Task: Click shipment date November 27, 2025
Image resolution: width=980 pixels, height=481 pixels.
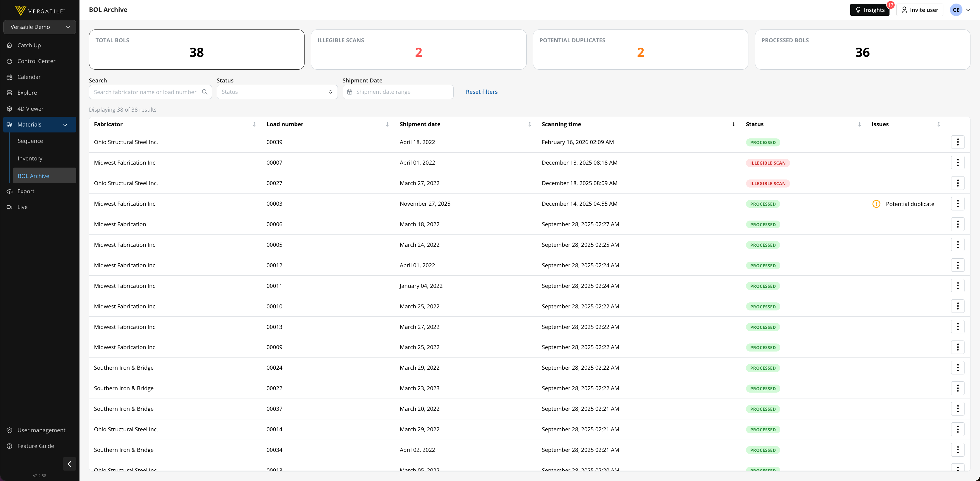Action: coord(425,204)
